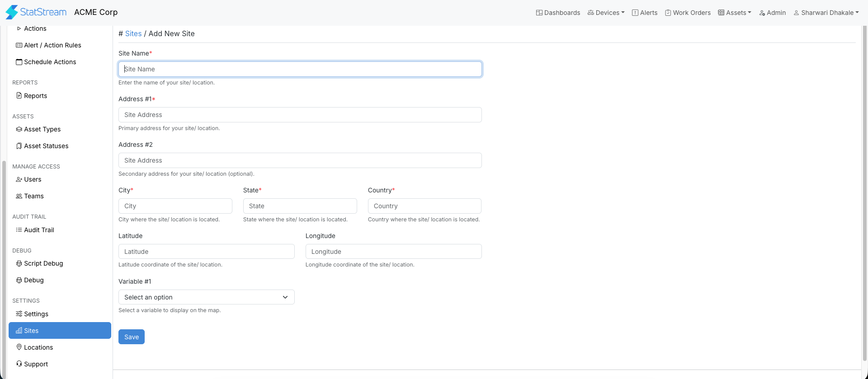This screenshot has width=868, height=379.
Task: Click the Support headset icon
Action: point(19,364)
